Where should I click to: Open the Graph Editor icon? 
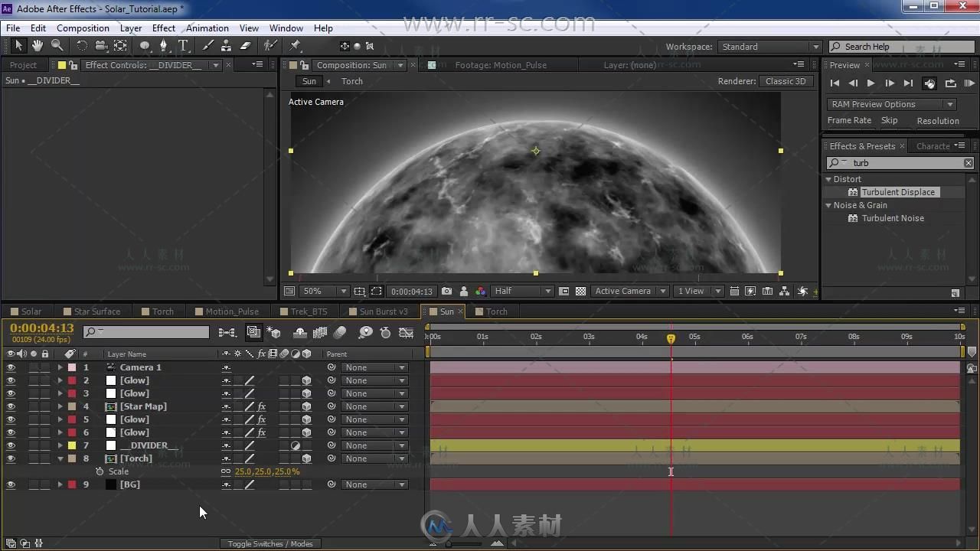click(407, 332)
